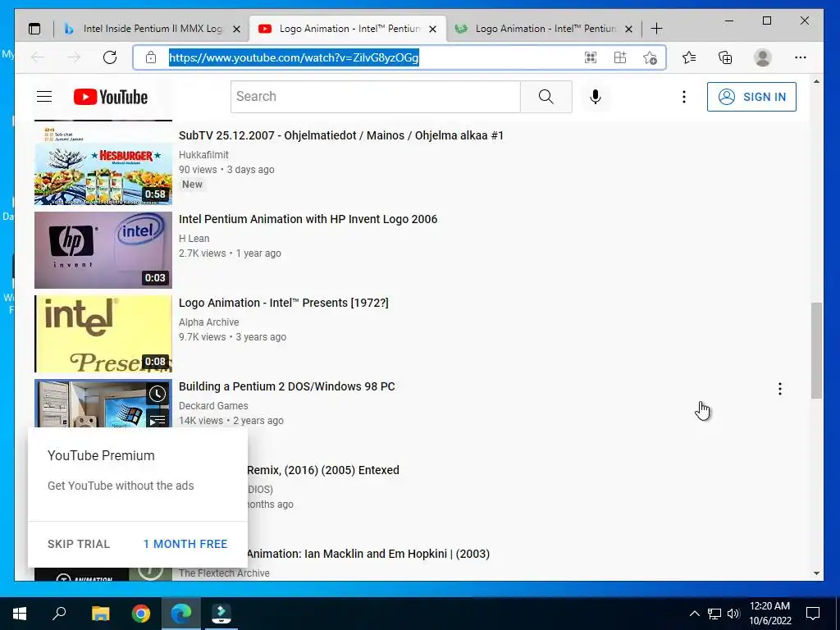Viewport: 840px width, 630px height.
Task: Go to YouTube home via logo
Action: pos(111,97)
